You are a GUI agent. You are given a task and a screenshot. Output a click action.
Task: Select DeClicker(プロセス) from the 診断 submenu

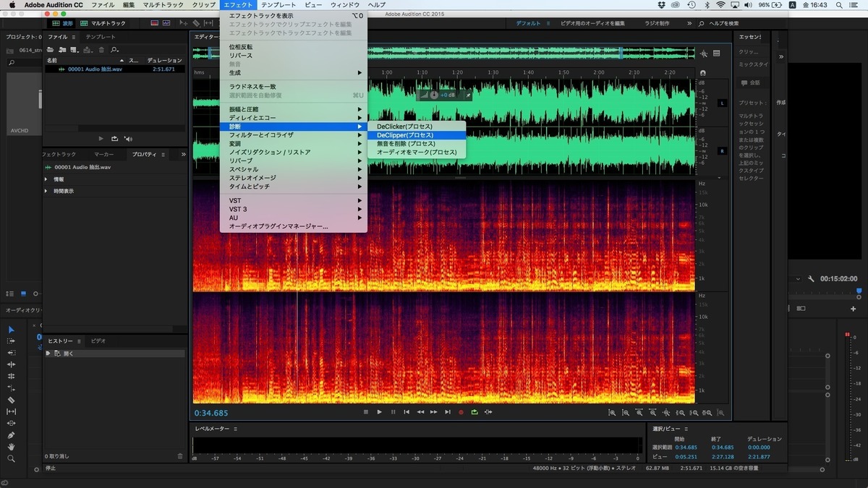405,127
